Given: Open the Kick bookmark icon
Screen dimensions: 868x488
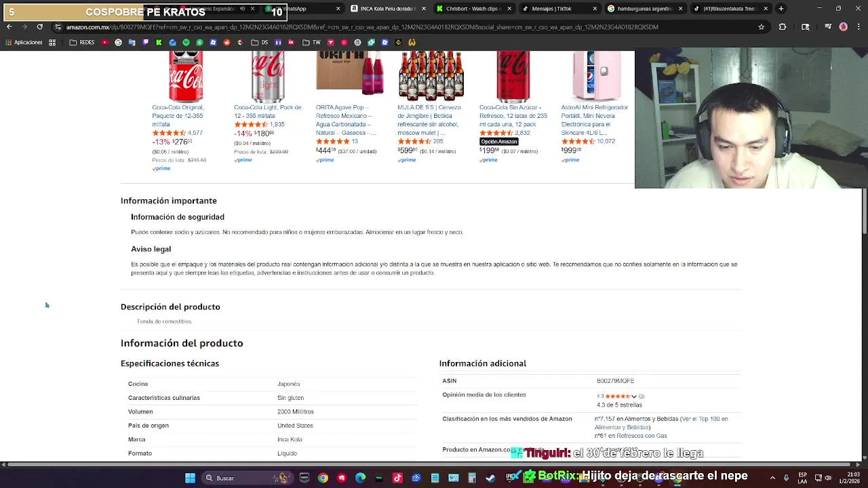Looking at the screenshot, I should [x=159, y=42].
